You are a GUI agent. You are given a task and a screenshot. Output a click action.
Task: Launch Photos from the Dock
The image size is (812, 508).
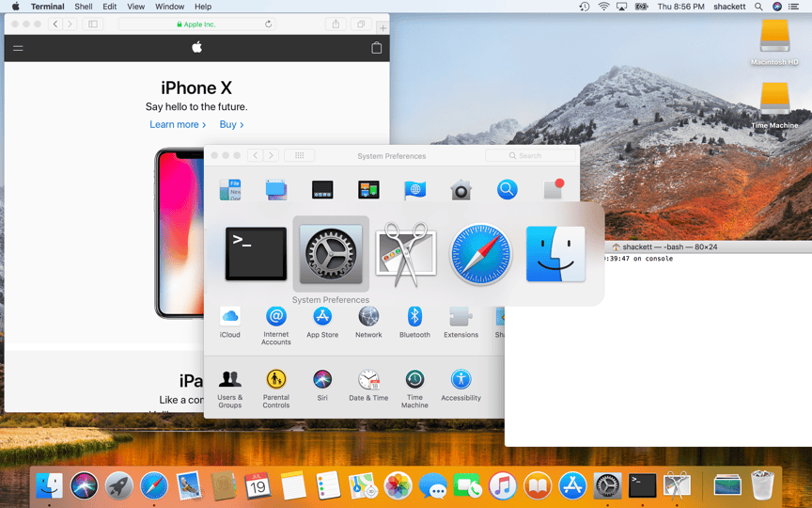(398, 486)
